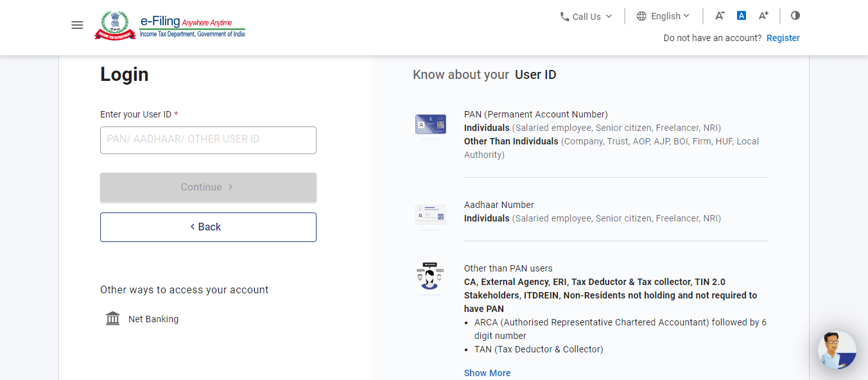
Task: Decrease font size with A- icon
Action: (x=720, y=16)
